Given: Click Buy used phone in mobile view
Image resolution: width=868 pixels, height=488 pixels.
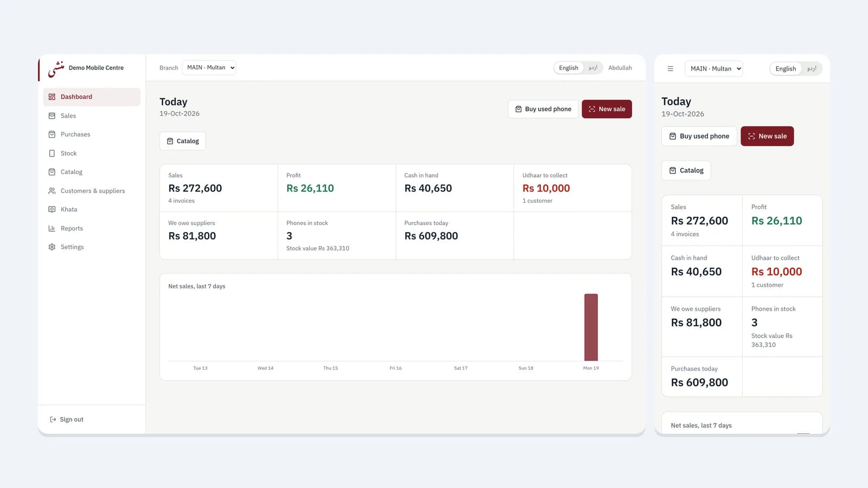Looking at the screenshot, I should point(699,136).
